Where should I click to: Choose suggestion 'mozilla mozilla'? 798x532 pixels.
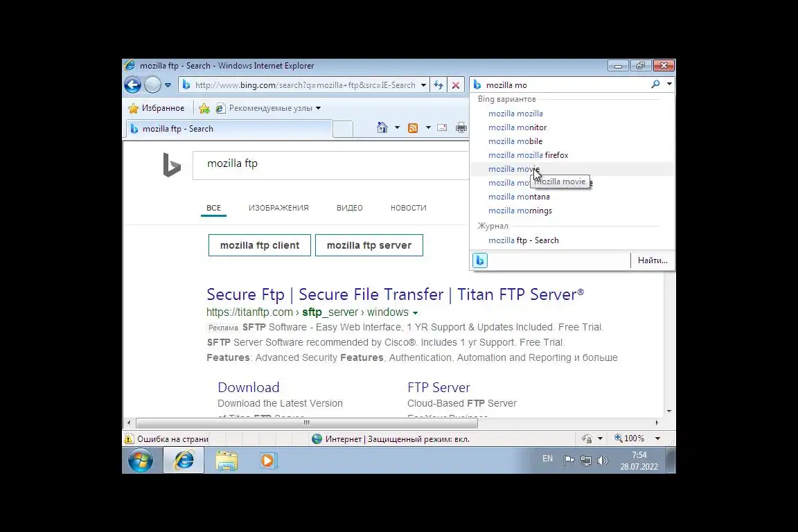tap(573, 114)
